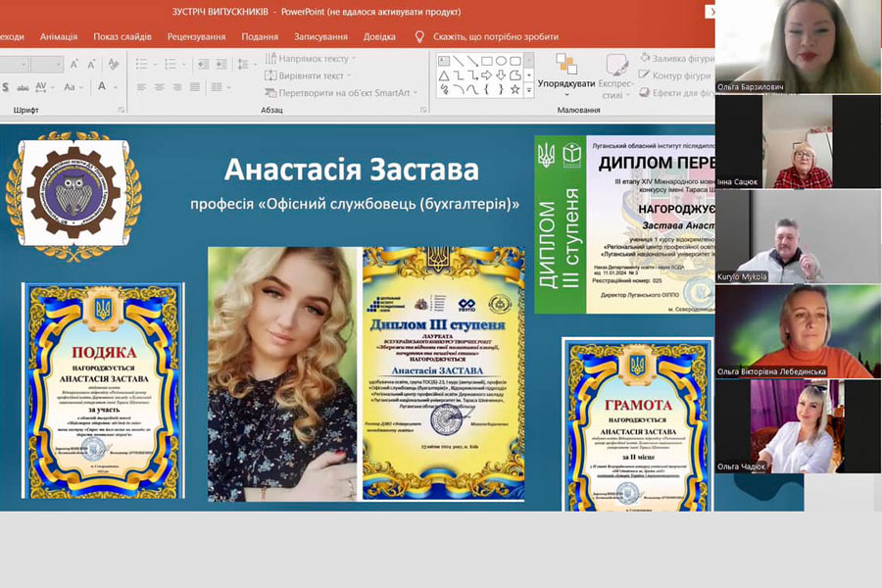This screenshot has width=882, height=588.
Task: Choose the oval shape from the gallery
Action: click(x=501, y=61)
